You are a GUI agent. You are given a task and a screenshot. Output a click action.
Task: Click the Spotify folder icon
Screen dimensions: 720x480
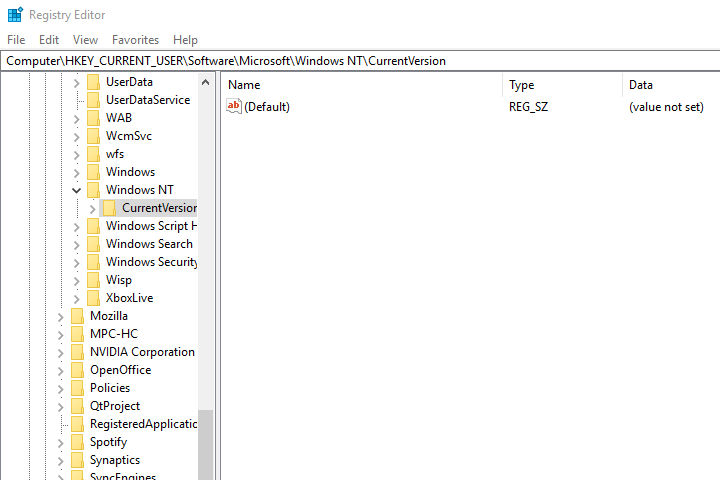(78, 442)
